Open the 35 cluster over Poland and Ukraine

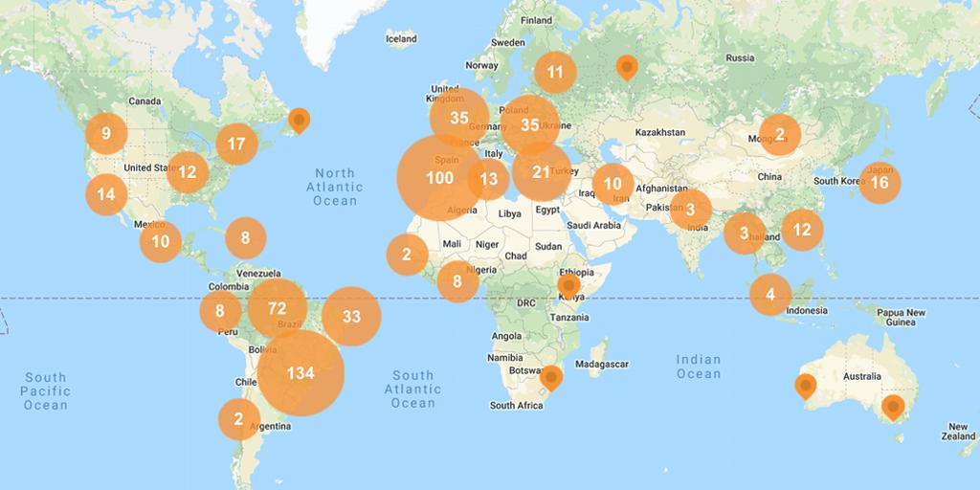coord(530,124)
